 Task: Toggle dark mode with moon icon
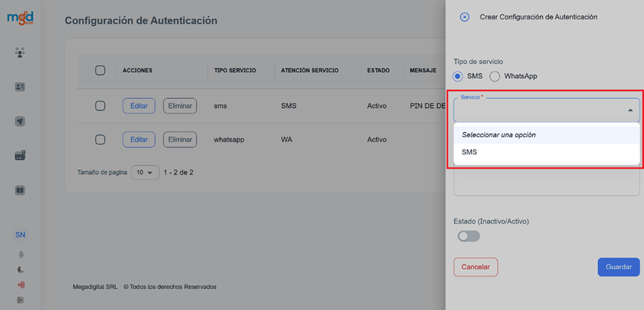[21, 270]
